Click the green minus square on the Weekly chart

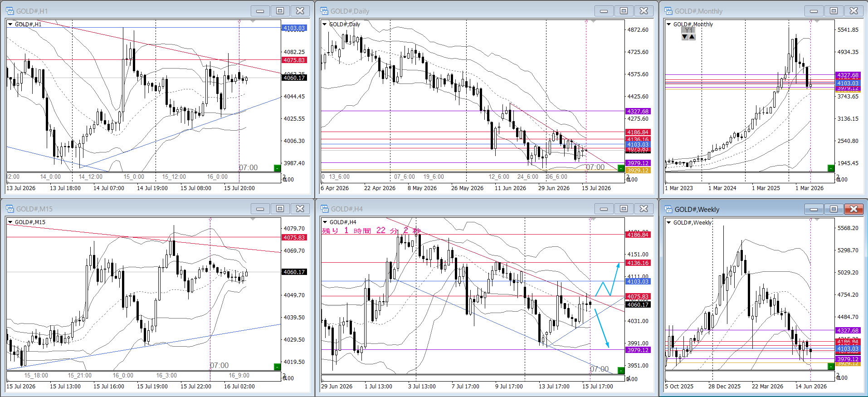click(831, 366)
